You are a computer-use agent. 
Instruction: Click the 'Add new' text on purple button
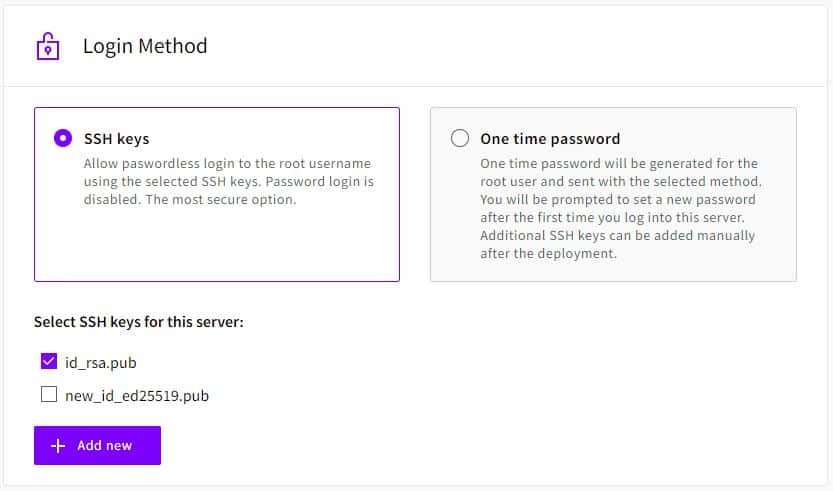click(x=105, y=446)
